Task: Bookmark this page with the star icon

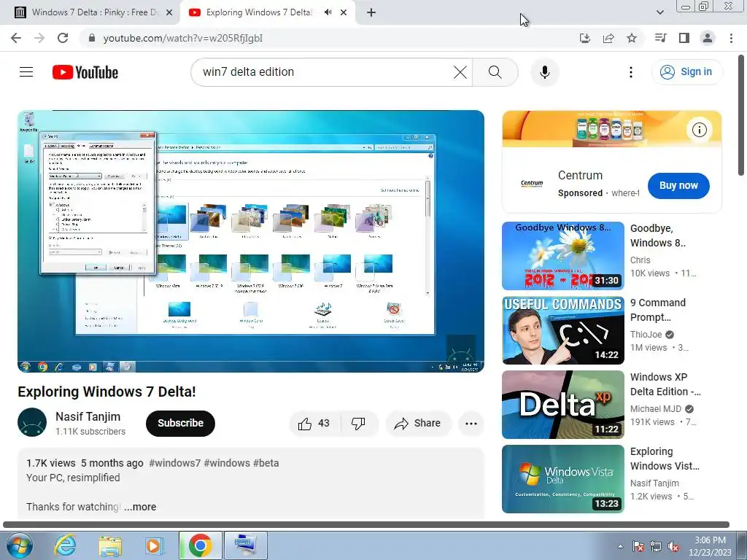Action: [632, 38]
